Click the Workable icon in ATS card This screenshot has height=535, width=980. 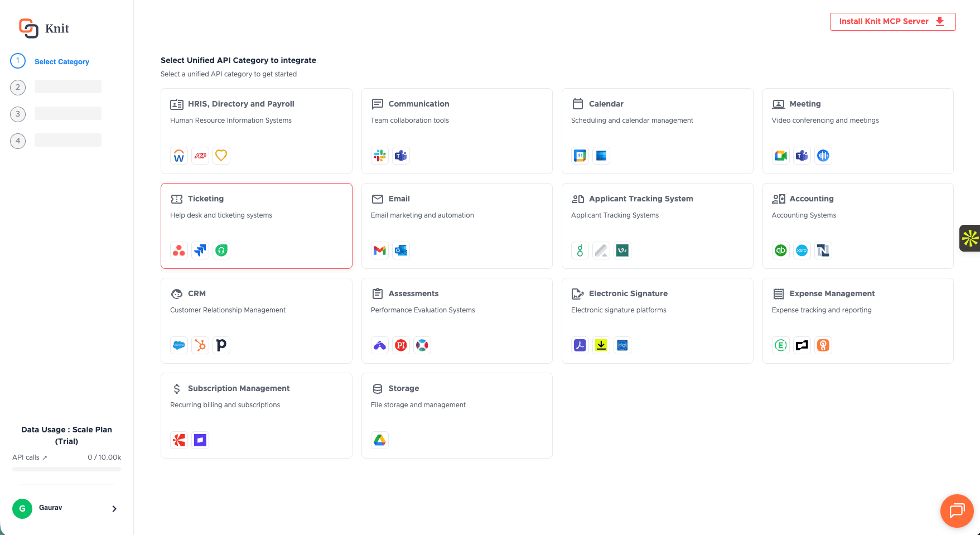point(622,250)
